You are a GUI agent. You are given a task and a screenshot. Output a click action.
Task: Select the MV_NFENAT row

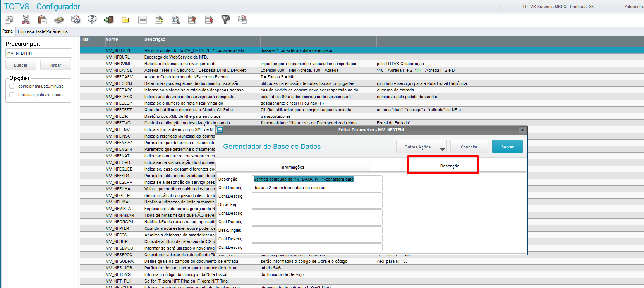click(x=147, y=156)
